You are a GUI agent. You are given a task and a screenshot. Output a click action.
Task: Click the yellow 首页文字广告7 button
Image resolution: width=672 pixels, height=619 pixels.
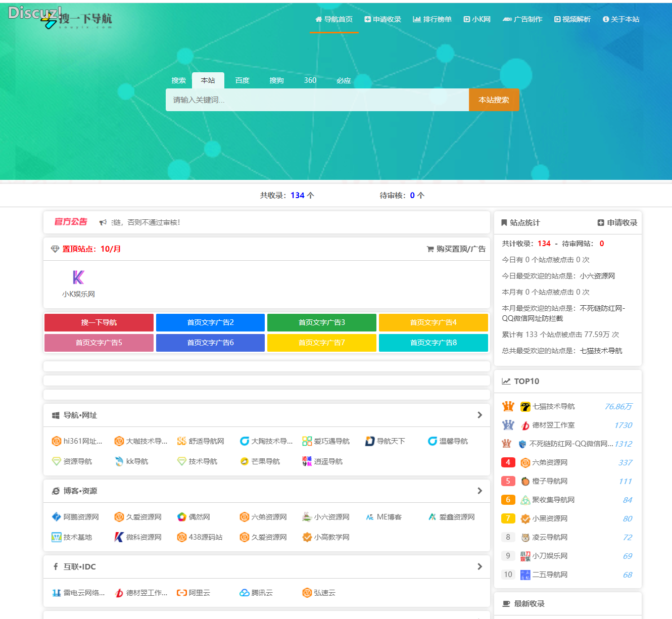322,343
